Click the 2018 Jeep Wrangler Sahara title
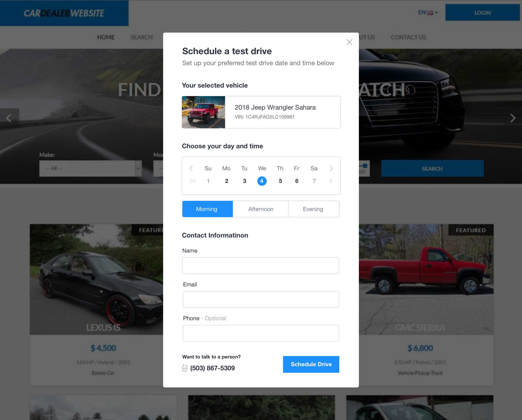Image resolution: width=522 pixels, height=420 pixels. click(275, 107)
